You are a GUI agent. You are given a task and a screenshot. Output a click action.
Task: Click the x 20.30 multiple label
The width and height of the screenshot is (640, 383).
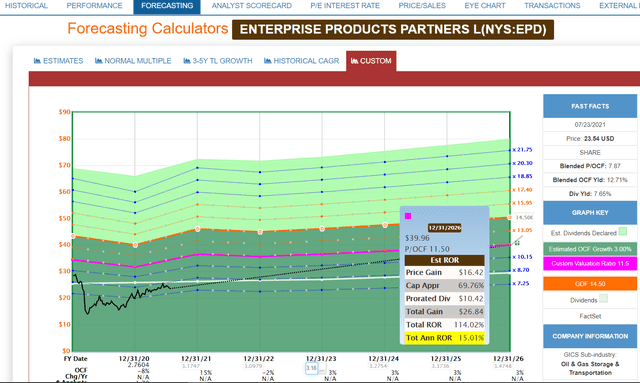point(522,163)
